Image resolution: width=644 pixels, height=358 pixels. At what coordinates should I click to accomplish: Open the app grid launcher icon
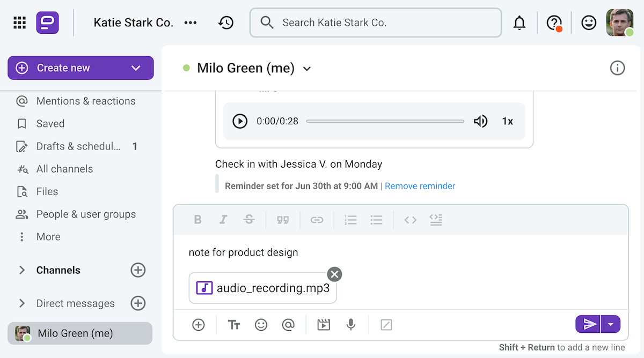coord(20,23)
